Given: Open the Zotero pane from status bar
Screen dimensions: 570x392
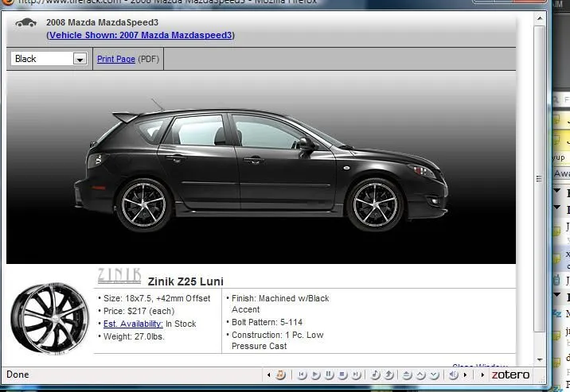Looking at the screenshot, I should (509, 375).
